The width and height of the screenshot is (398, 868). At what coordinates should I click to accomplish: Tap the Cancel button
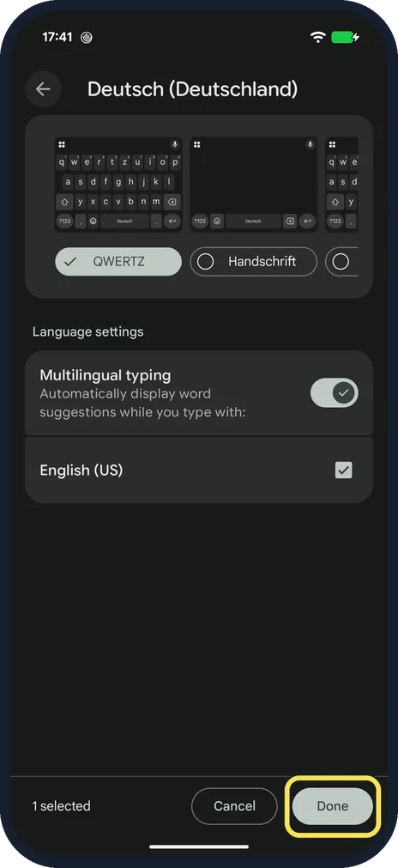point(234,806)
